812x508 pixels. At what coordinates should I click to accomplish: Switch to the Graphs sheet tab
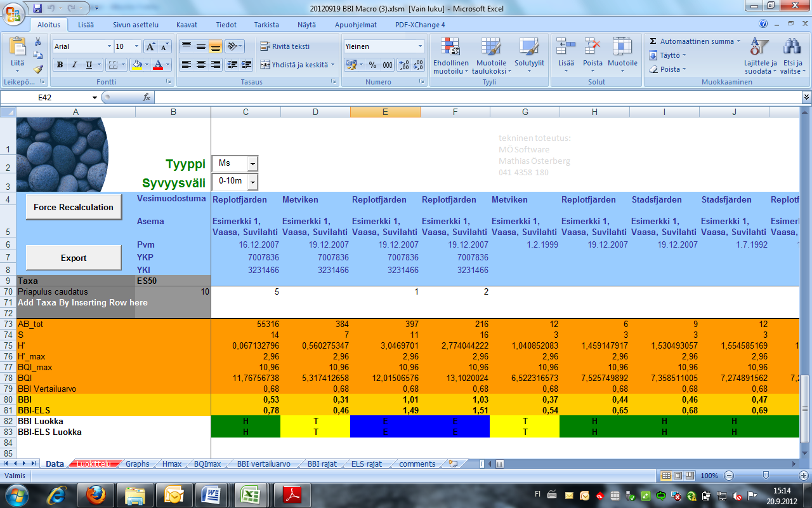pos(137,464)
